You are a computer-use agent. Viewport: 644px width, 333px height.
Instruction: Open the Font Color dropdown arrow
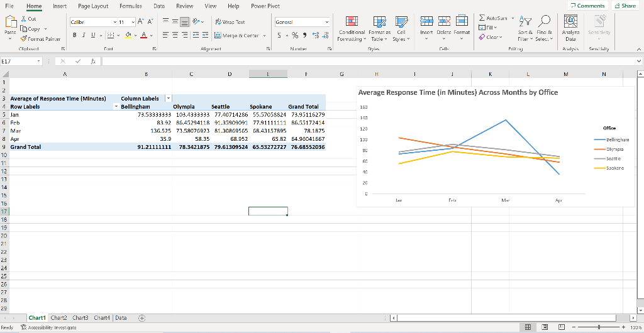click(x=151, y=35)
